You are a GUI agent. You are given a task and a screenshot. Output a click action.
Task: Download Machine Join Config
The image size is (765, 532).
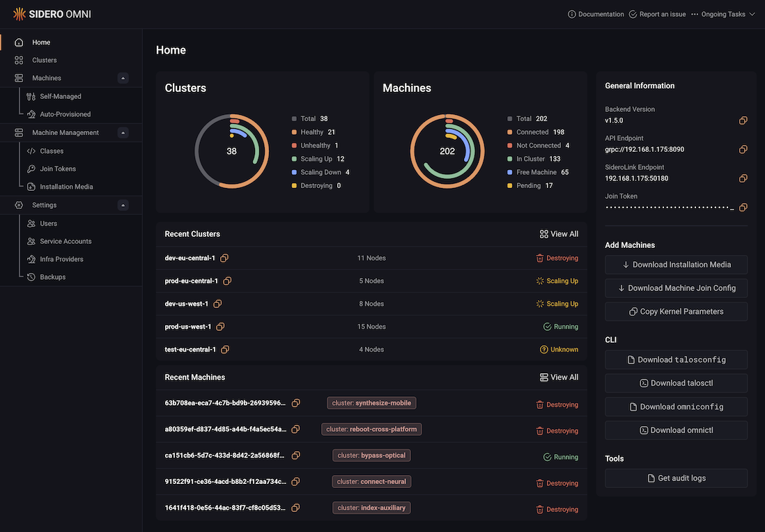(677, 288)
